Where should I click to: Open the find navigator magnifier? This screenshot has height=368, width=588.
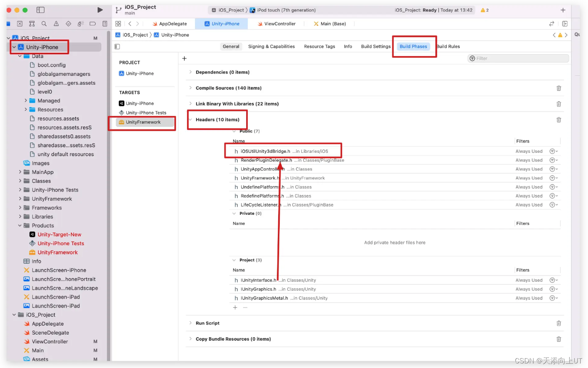point(44,24)
